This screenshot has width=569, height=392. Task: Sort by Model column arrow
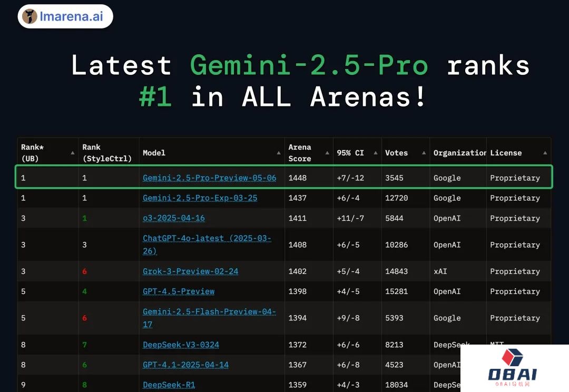point(279,153)
